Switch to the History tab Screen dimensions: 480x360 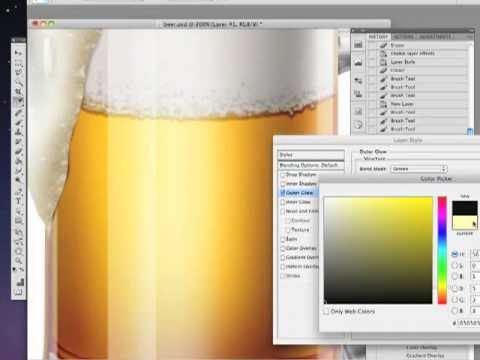click(x=379, y=36)
